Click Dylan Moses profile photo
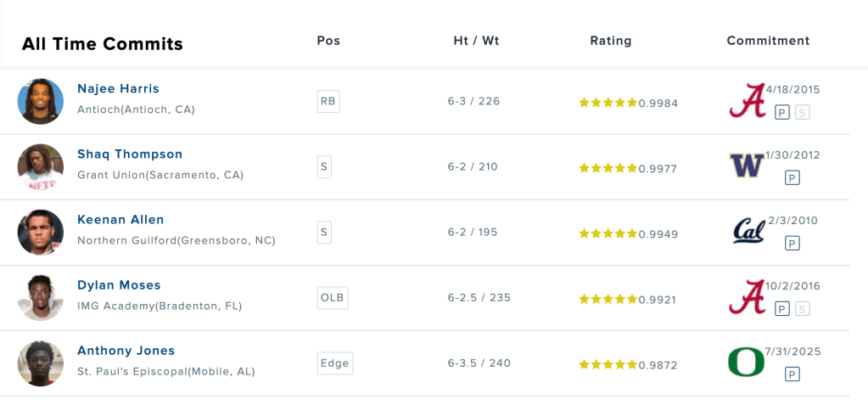The image size is (868, 416). click(41, 297)
